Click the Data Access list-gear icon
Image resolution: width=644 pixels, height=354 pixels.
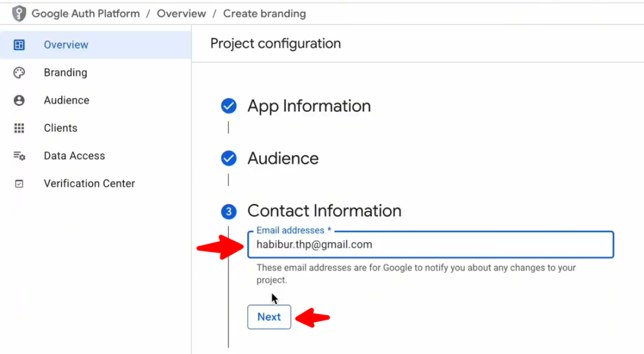tap(19, 156)
